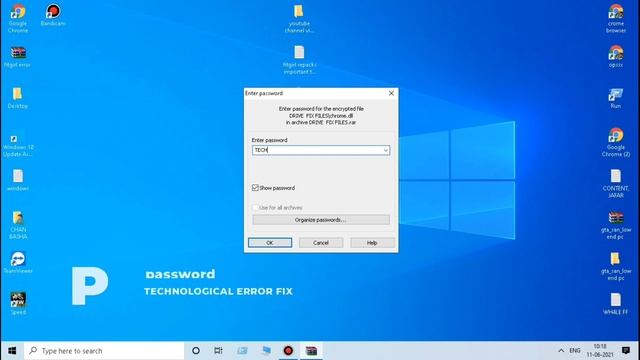Switch to Bandicam recorder in taskbar
Screen dimensions: 640x360
point(288,351)
